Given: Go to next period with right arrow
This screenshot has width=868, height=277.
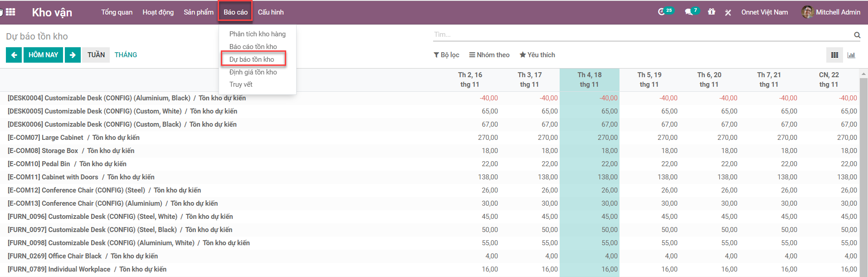Looking at the screenshot, I should click(x=73, y=55).
